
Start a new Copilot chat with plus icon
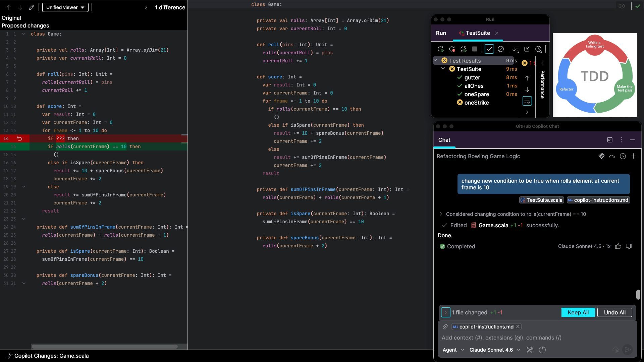click(633, 156)
